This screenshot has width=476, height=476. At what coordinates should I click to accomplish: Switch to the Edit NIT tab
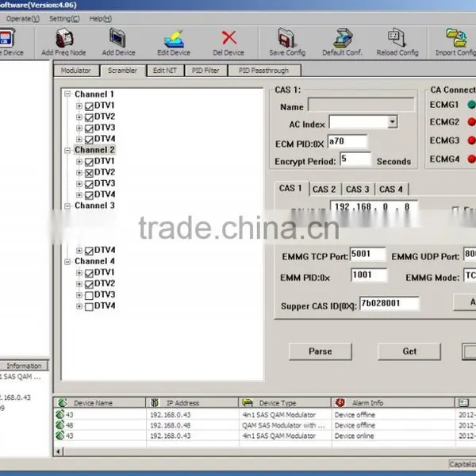(x=165, y=71)
